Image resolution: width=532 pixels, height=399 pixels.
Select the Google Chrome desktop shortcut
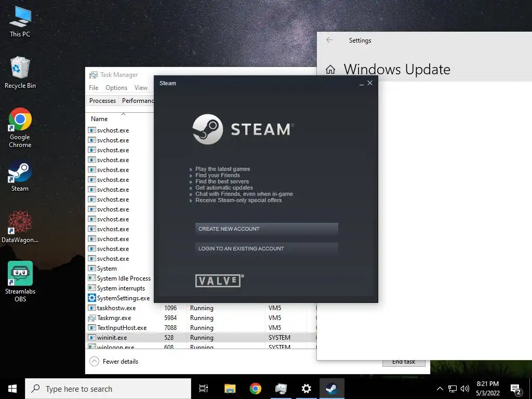(20, 128)
